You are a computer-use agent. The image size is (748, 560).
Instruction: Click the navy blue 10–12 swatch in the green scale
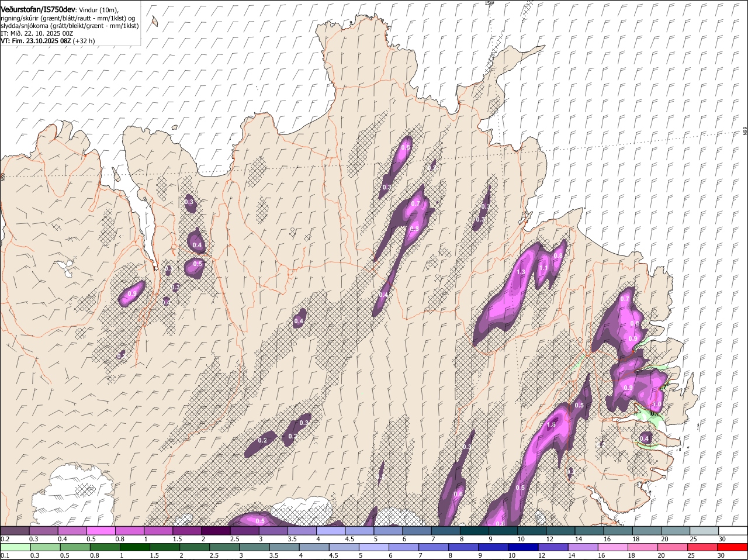(x=523, y=548)
